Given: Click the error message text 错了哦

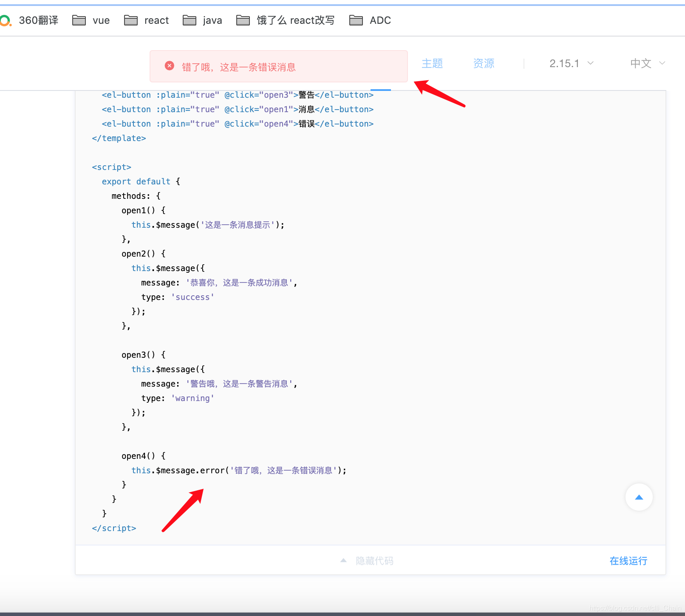Looking at the screenshot, I should [239, 67].
